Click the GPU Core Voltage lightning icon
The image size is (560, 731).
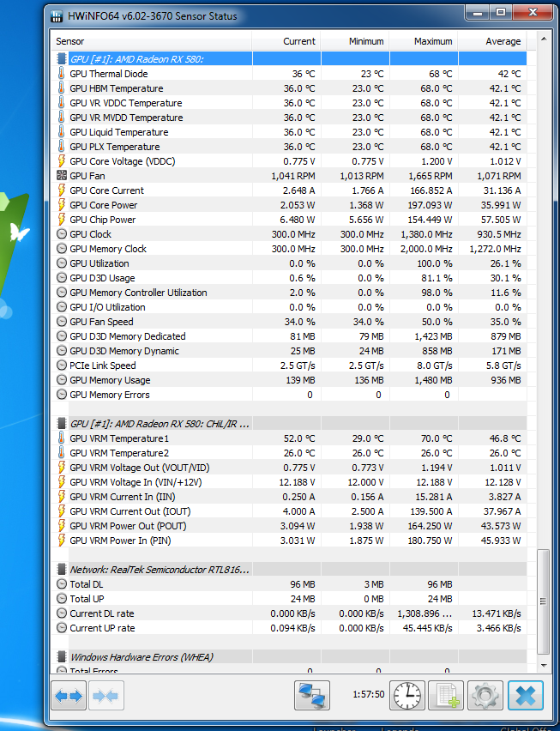point(61,160)
